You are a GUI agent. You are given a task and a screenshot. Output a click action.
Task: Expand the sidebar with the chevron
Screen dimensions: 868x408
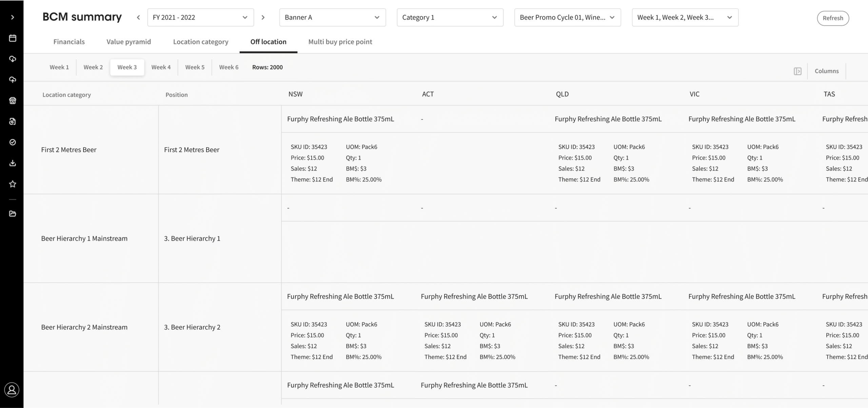13,17
